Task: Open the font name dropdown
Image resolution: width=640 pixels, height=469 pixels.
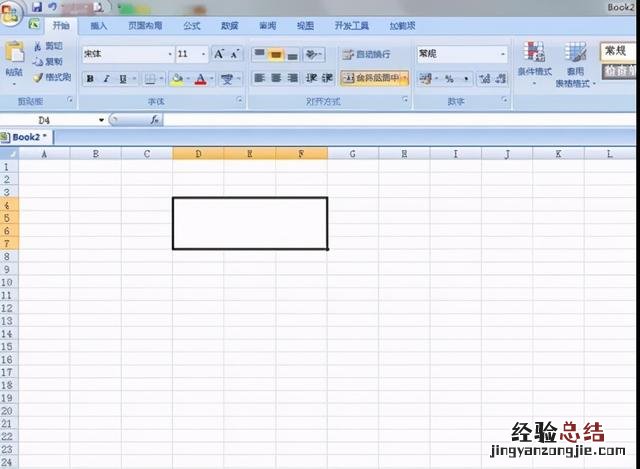Action: 170,54
